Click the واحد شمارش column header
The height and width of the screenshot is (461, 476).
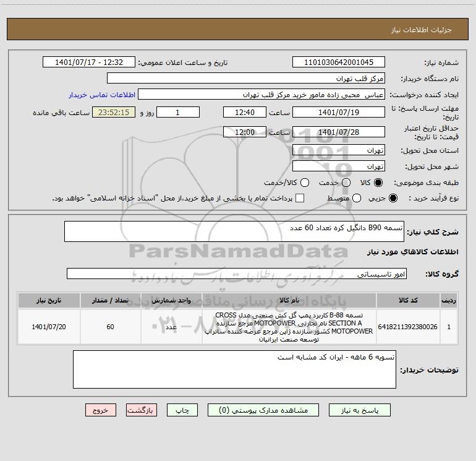click(171, 301)
